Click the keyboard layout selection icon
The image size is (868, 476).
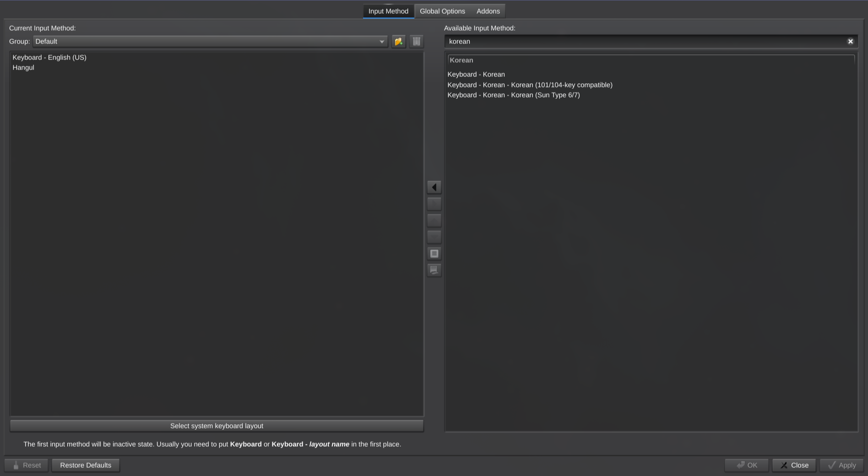(x=434, y=270)
